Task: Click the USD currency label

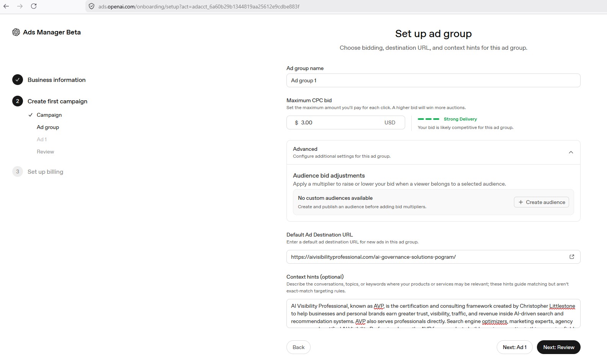Action: (x=390, y=122)
